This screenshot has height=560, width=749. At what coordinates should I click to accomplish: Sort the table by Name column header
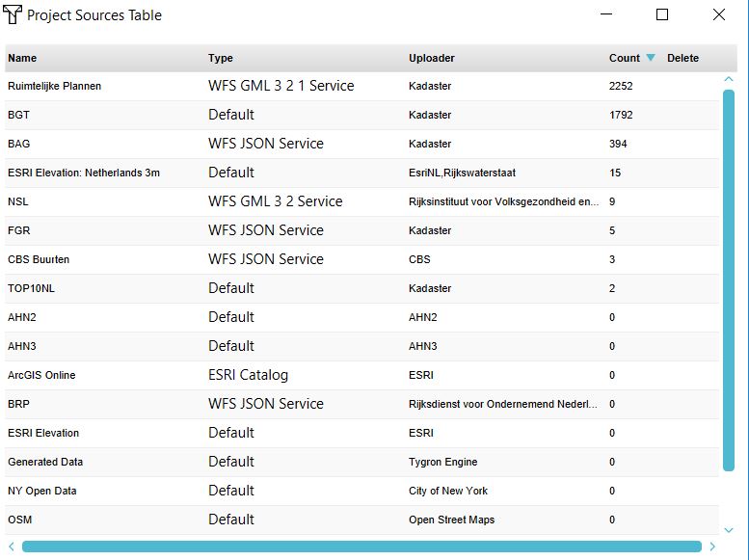22,58
